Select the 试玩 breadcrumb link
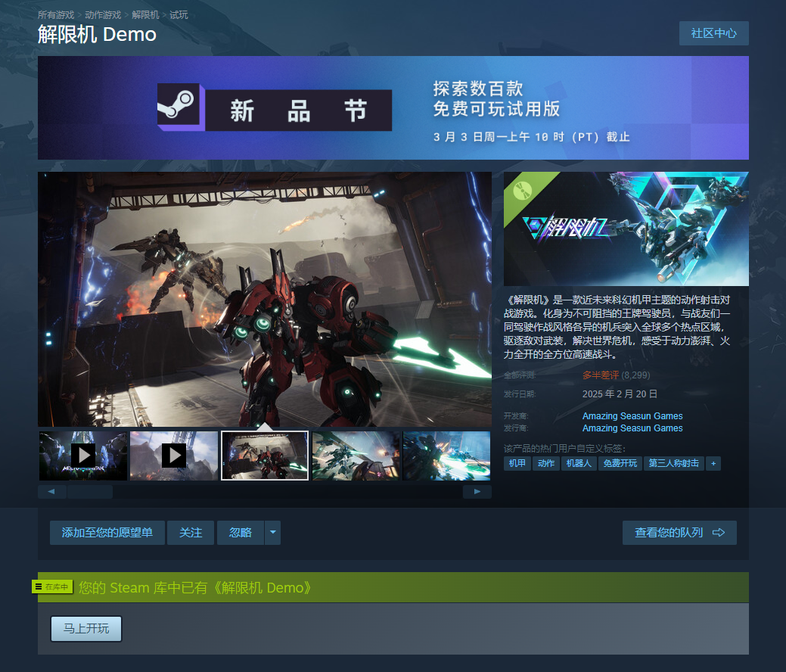The image size is (786, 672). click(179, 15)
